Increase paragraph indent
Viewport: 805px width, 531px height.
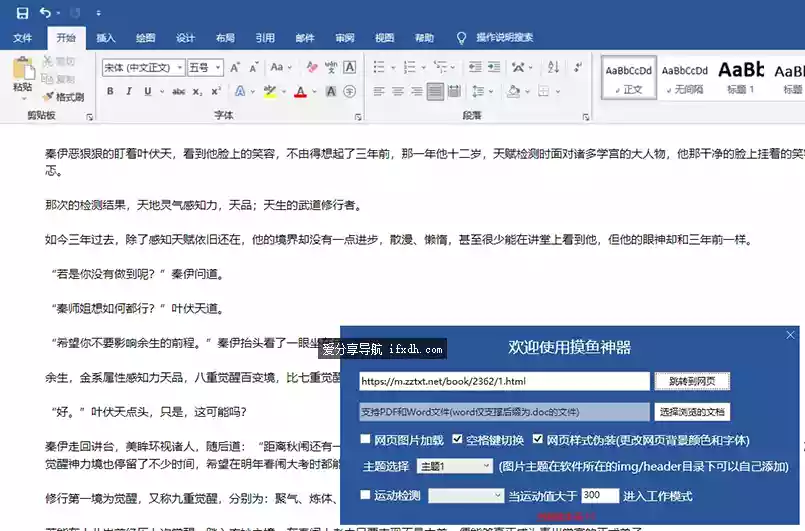pos(494,67)
